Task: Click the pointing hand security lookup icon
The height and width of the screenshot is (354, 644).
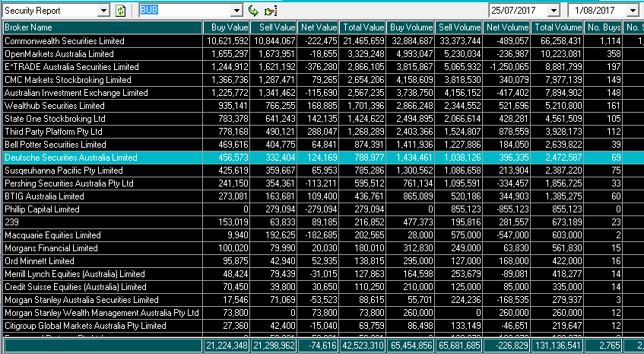Action: (270, 11)
